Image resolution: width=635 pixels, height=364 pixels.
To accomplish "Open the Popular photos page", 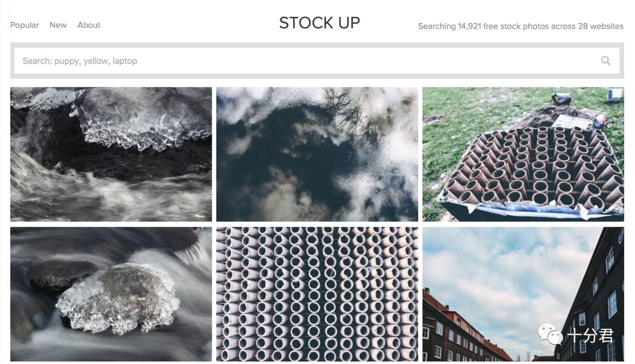I will click(25, 25).
